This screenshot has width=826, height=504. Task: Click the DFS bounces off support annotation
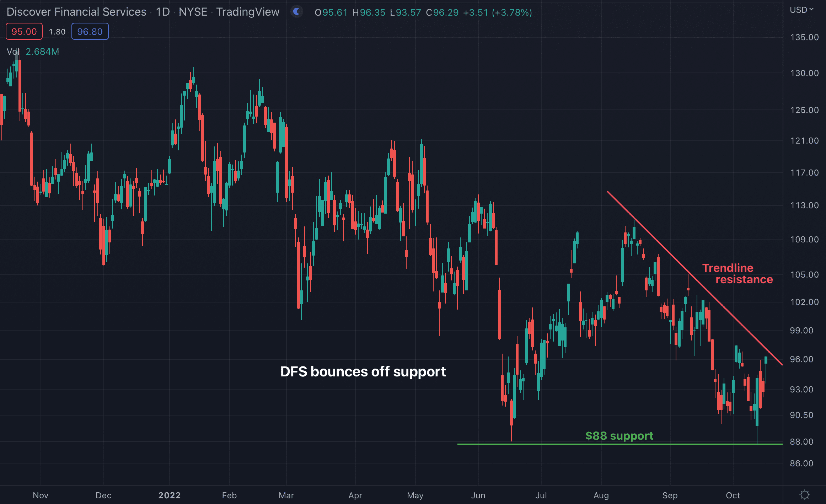tap(363, 371)
